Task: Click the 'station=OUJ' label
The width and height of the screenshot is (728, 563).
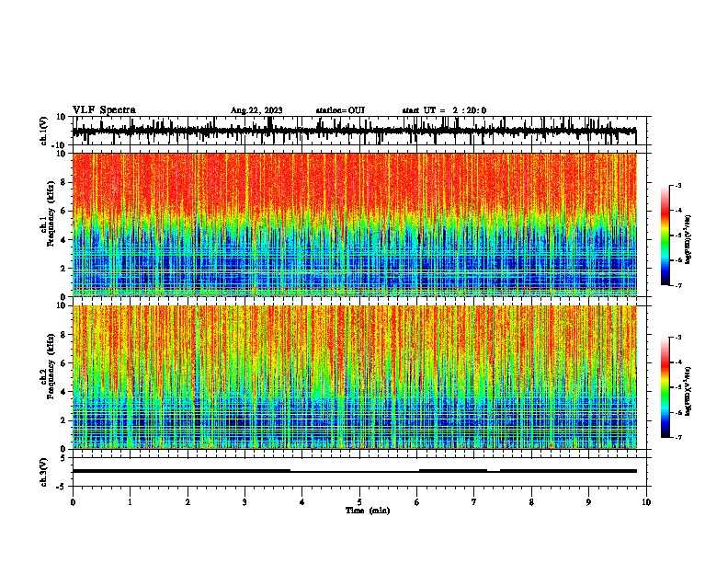Action: click(x=340, y=110)
